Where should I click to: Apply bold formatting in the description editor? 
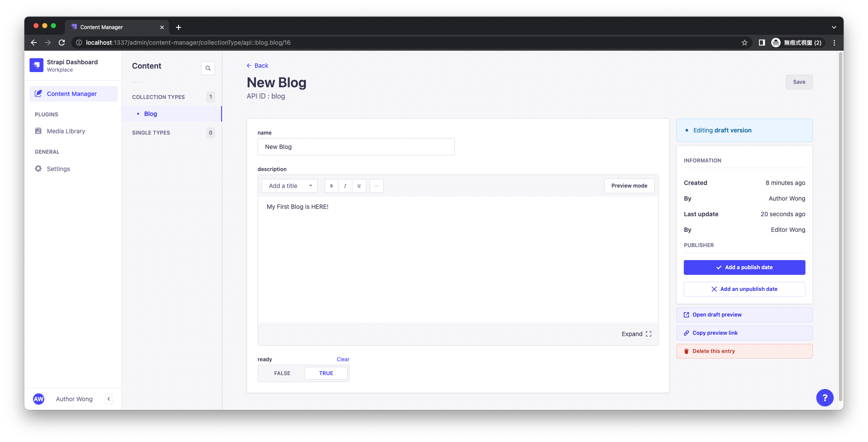[331, 186]
